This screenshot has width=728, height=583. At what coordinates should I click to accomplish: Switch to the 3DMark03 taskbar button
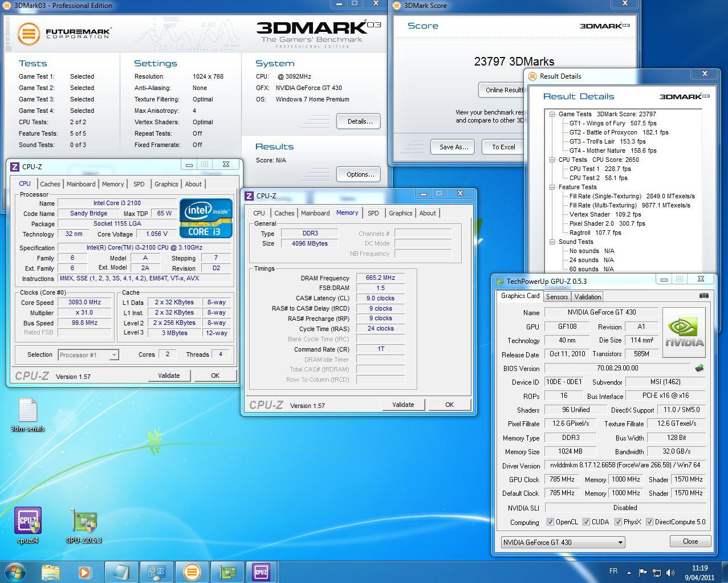click(x=192, y=572)
